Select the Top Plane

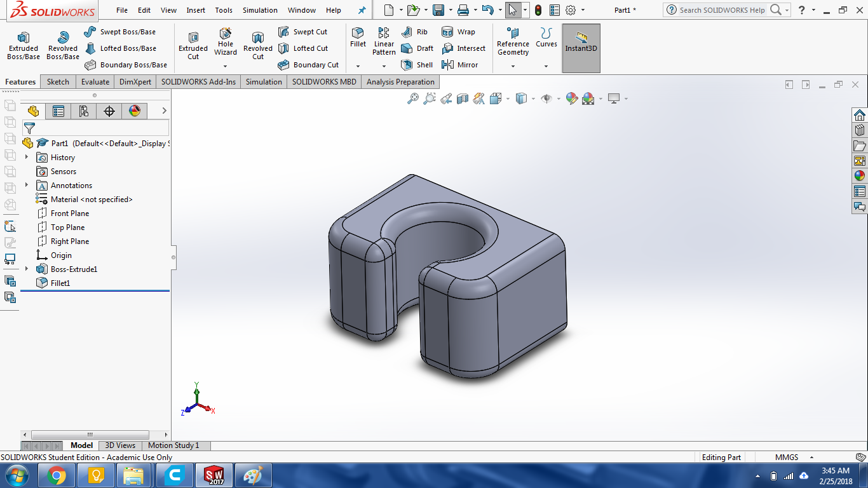click(x=60, y=227)
